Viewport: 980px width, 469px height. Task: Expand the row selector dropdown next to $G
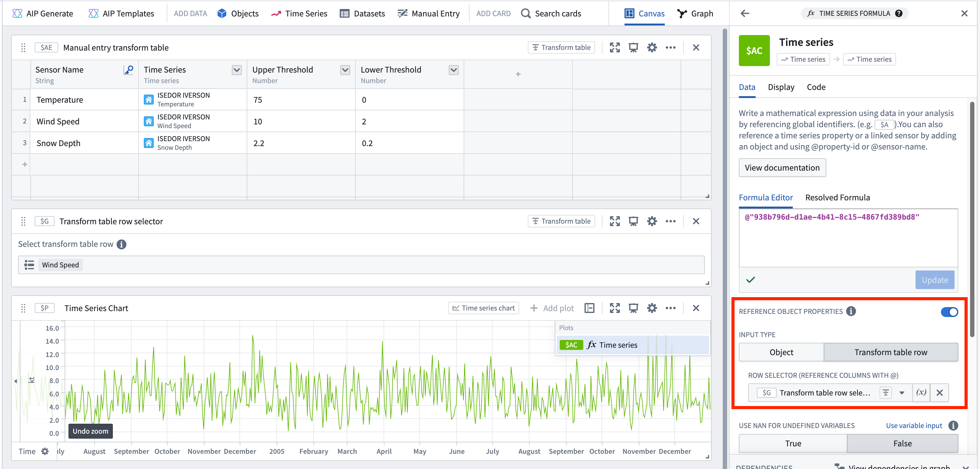[x=901, y=392]
